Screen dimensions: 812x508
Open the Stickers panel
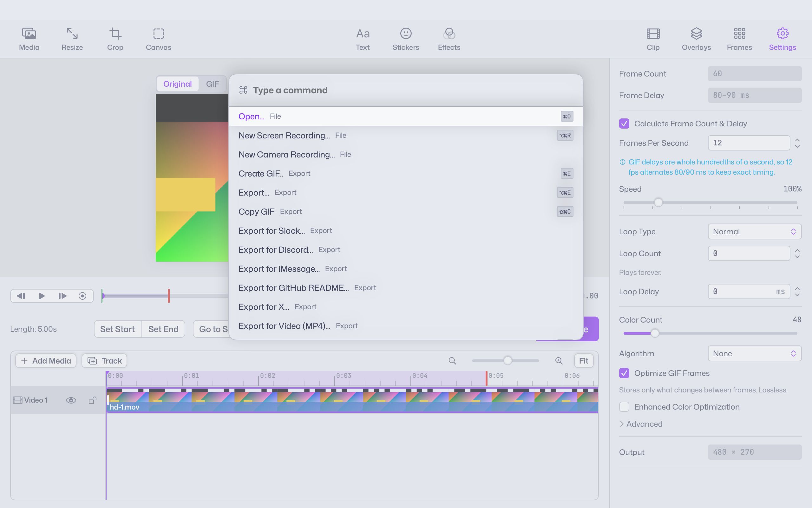pyautogui.click(x=406, y=39)
